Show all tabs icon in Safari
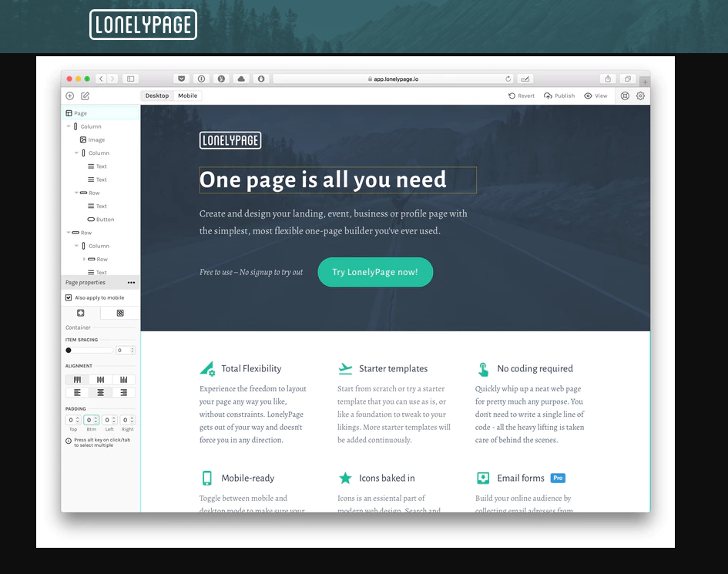The image size is (728, 574). click(x=628, y=79)
